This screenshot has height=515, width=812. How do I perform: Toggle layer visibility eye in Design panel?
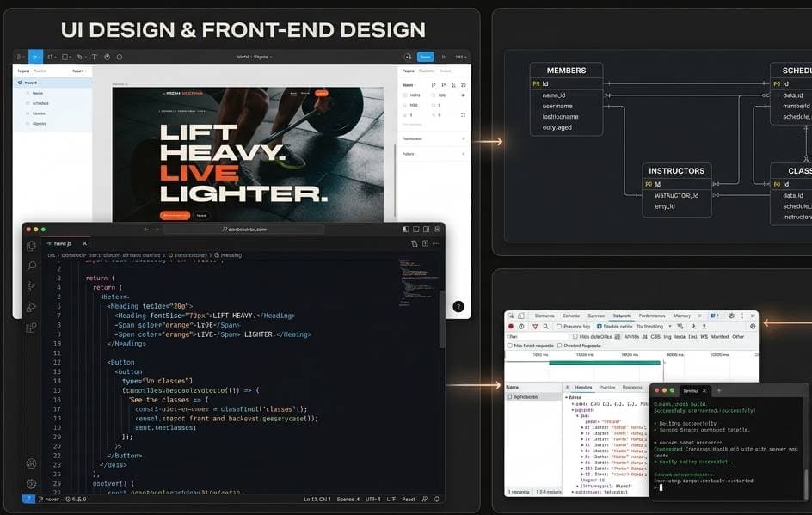click(463, 95)
